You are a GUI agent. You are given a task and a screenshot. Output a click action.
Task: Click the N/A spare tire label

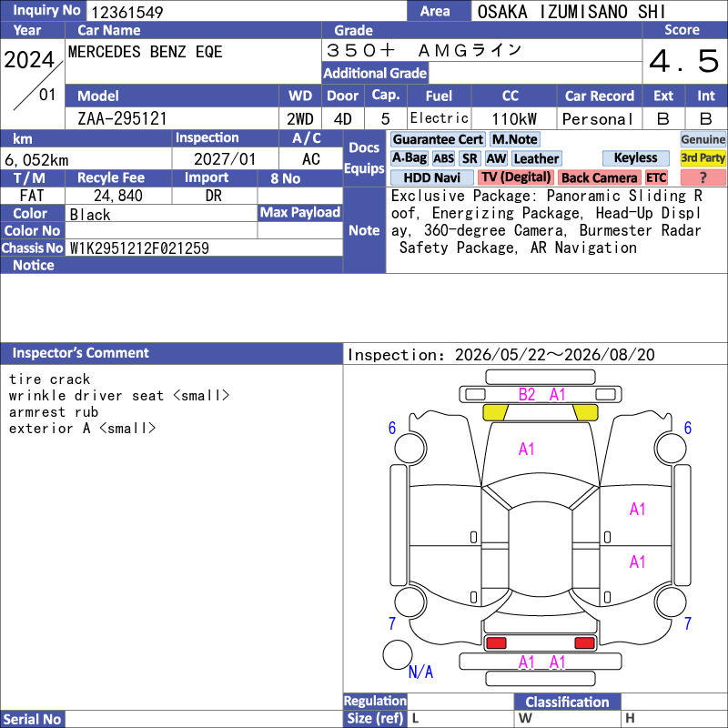point(420,672)
